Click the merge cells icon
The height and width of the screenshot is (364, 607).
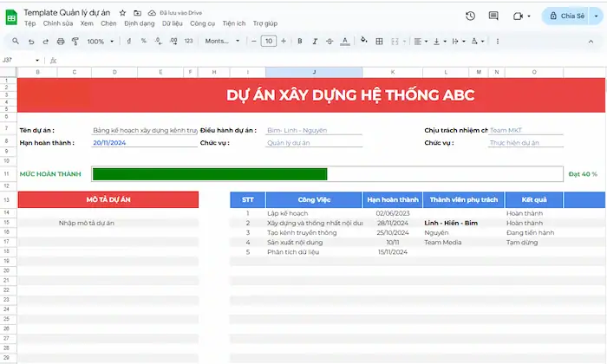coord(395,41)
